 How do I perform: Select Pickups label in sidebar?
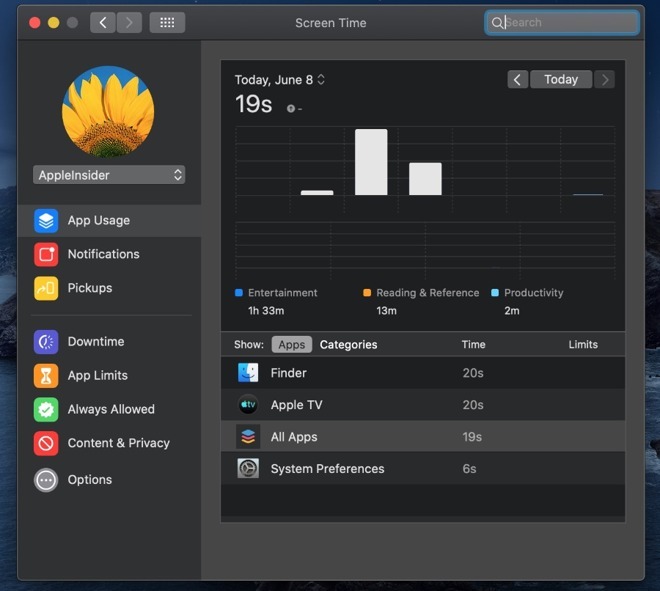point(90,288)
